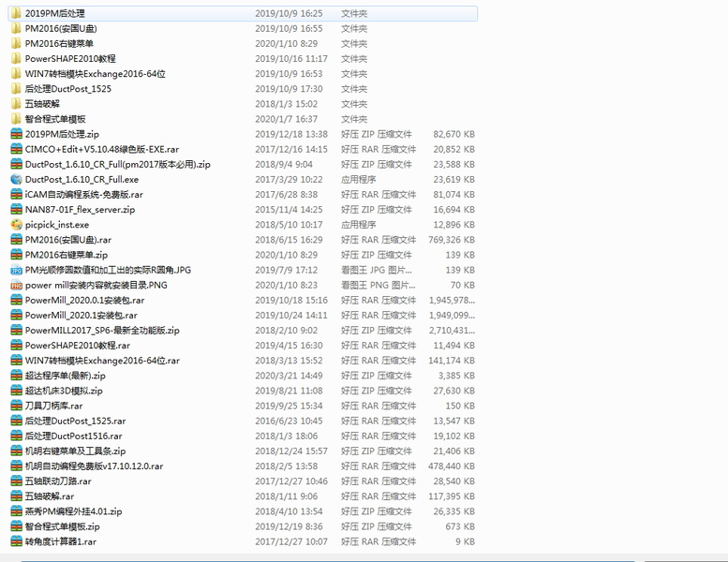Select file name 后处理DuctPost_1525.rar
This screenshot has height=562, width=728.
point(75,421)
